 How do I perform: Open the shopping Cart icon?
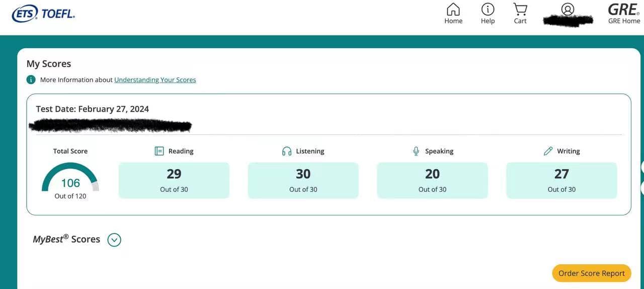point(520,10)
